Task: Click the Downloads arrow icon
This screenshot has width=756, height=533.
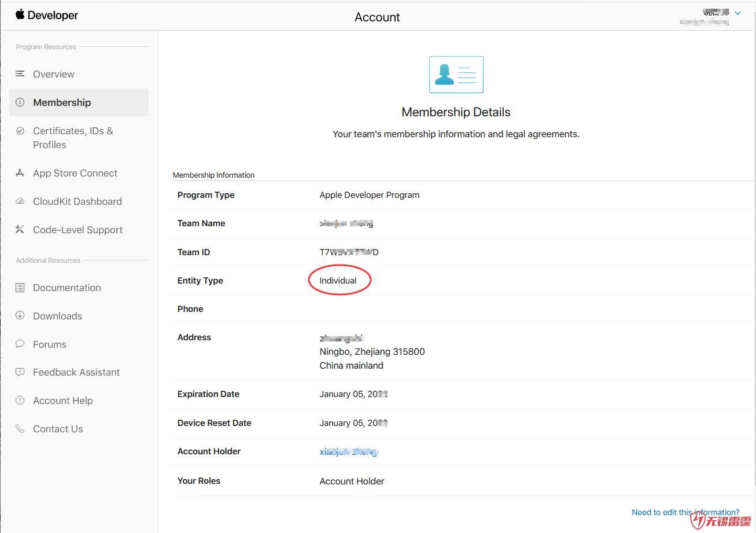Action: tap(20, 315)
